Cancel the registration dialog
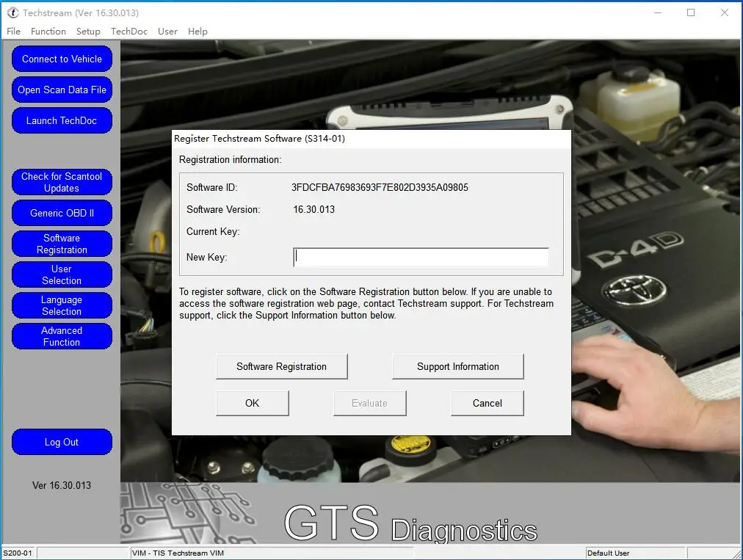Viewport: 743px width, 560px height. coord(487,403)
